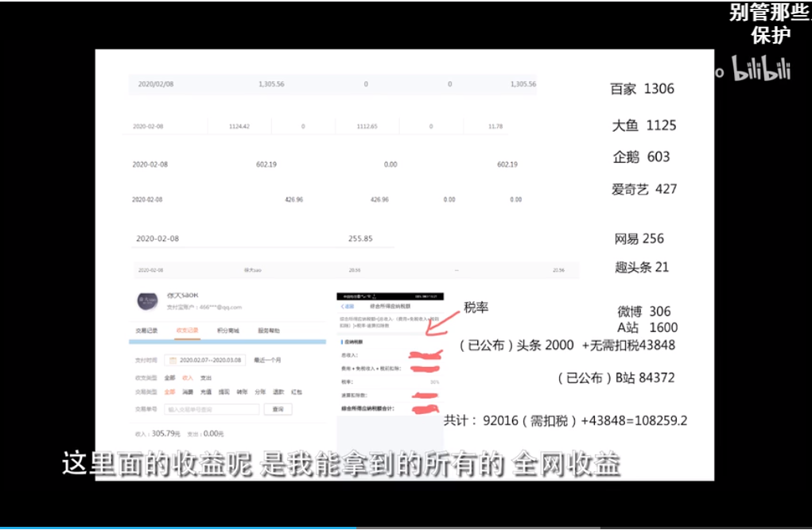Click the video progress bar at bottom
This screenshot has height=530, width=812.
pos(406,528)
